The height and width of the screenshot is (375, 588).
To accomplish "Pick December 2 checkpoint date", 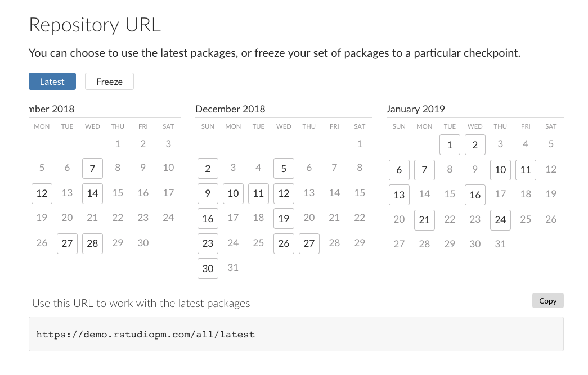I will [208, 169].
